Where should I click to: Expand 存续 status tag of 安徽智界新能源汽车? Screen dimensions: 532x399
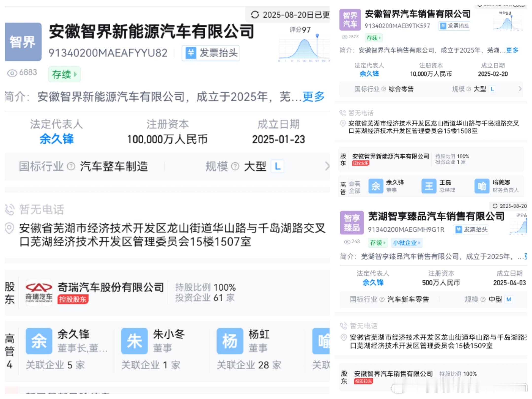coord(64,74)
